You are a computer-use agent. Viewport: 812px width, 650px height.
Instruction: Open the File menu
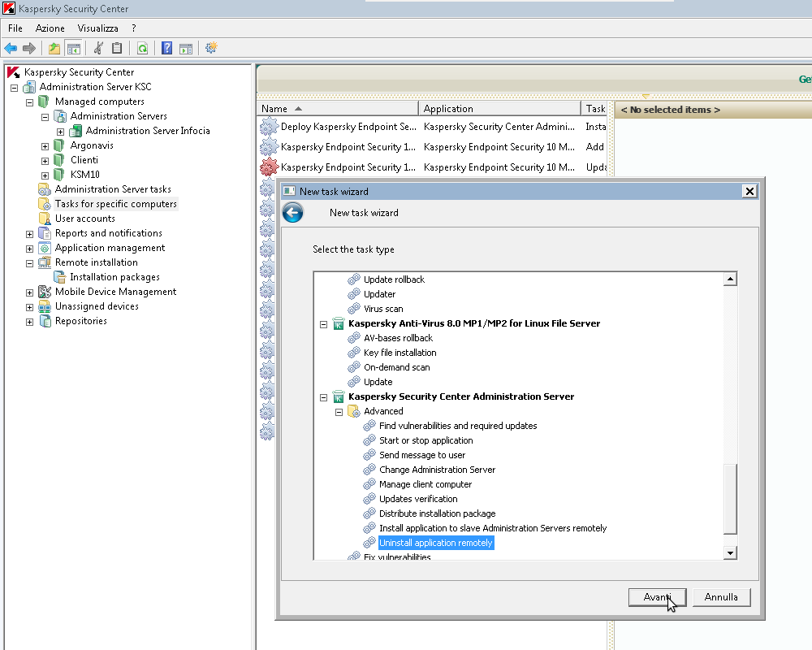tap(15, 28)
